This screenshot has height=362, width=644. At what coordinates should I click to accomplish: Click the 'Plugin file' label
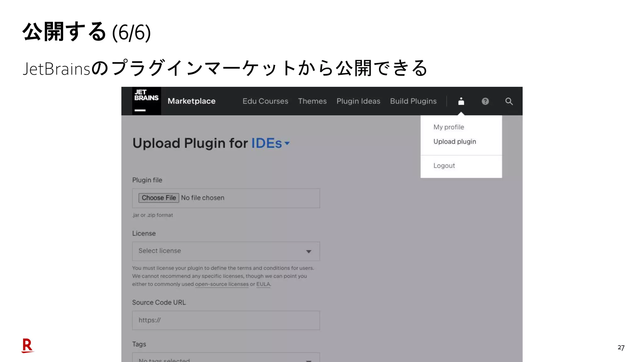pos(147,180)
